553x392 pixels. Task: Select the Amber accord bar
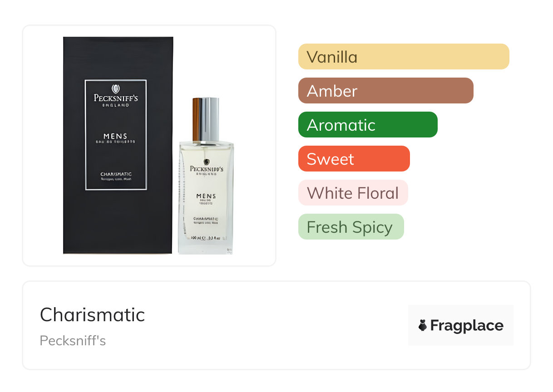386,91
